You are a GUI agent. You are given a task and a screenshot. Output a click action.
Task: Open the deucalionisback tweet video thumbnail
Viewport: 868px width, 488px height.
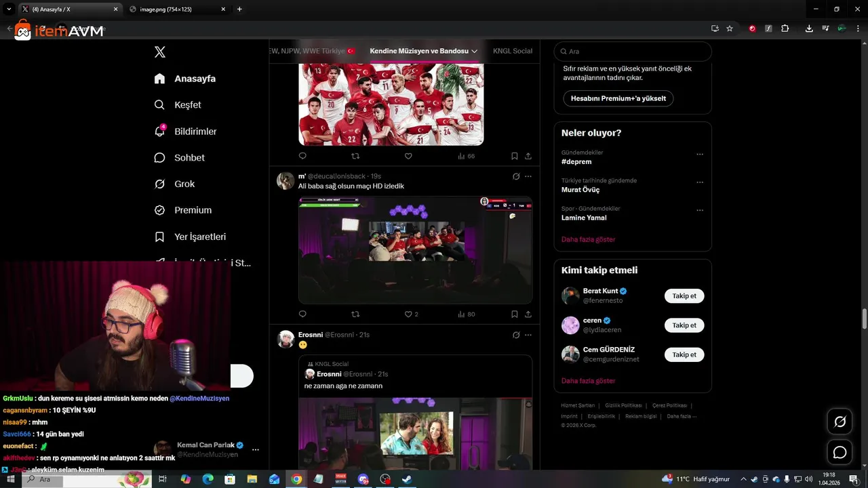point(415,250)
